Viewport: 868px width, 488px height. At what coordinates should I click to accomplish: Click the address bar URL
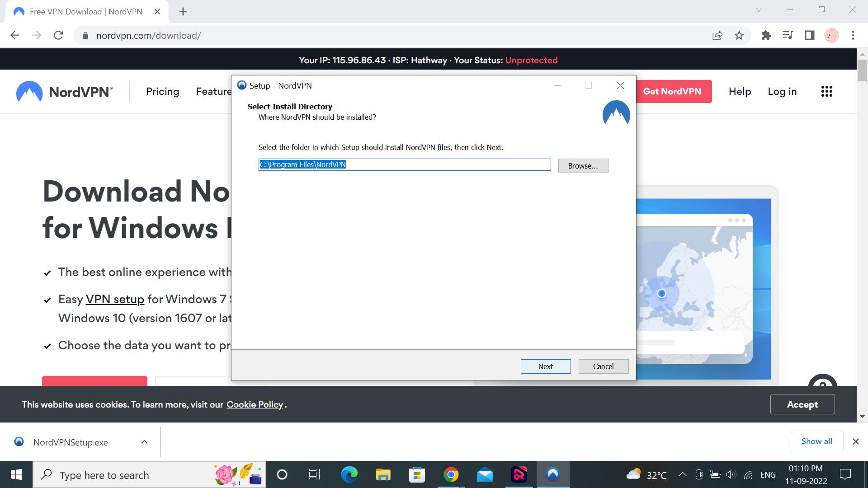(x=148, y=36)
